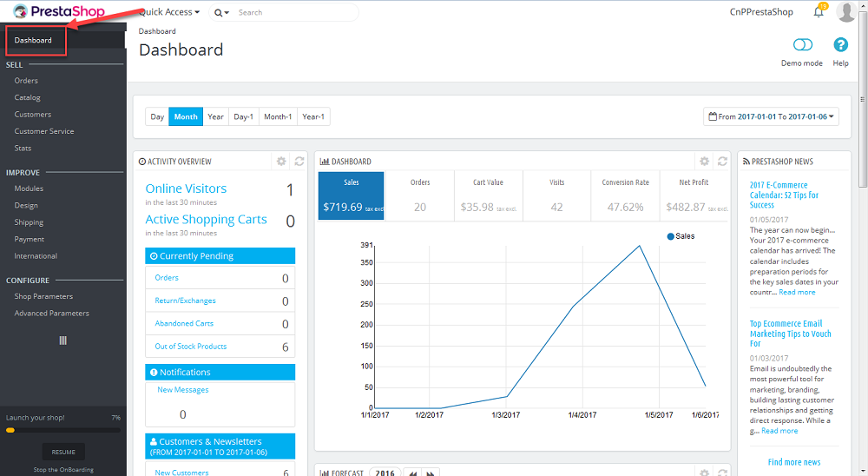Collapse the sidebar menu bars icon
This screenshot has width=868, height=476.
63,340
